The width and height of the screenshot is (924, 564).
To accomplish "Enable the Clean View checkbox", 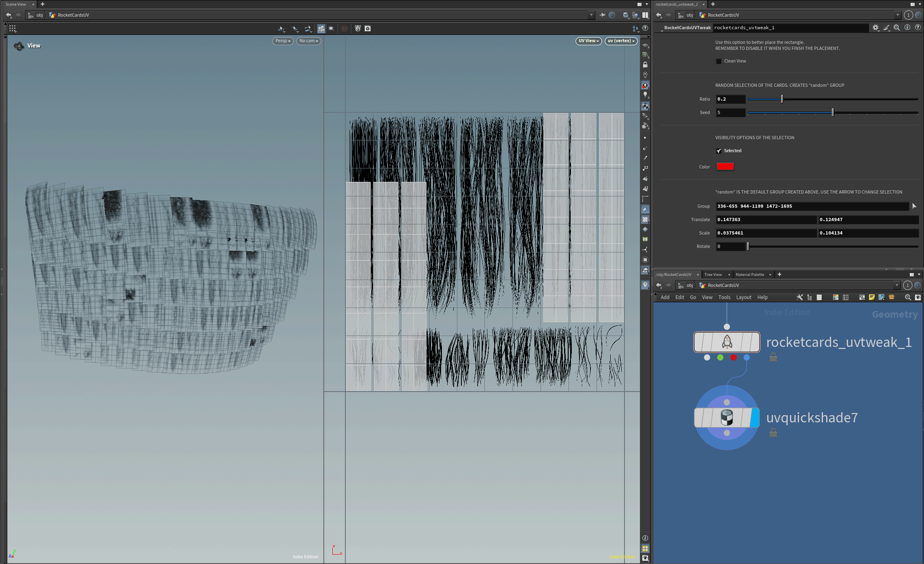I will click(x=719, y=61).
